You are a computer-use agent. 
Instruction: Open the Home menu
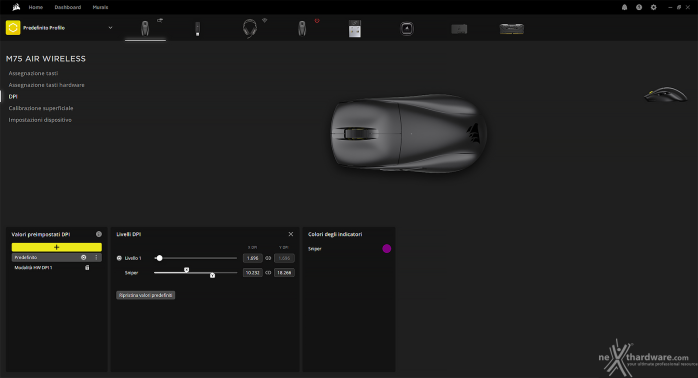(x=36, y=7)
